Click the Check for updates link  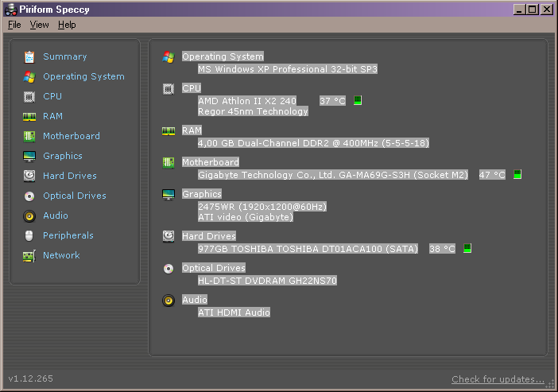tap(498, 379)
